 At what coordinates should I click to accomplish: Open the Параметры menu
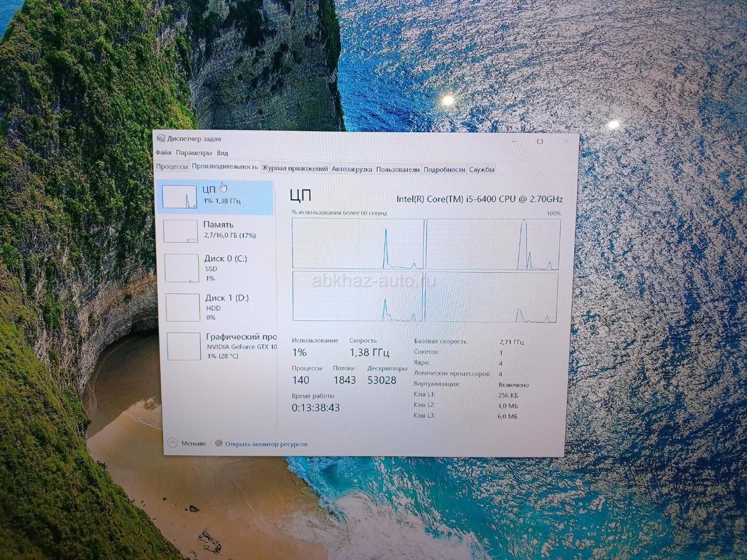tap(193, 153)
